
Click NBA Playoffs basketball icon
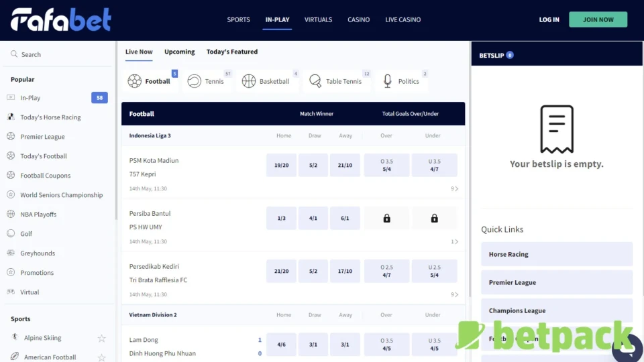point(11,214)
